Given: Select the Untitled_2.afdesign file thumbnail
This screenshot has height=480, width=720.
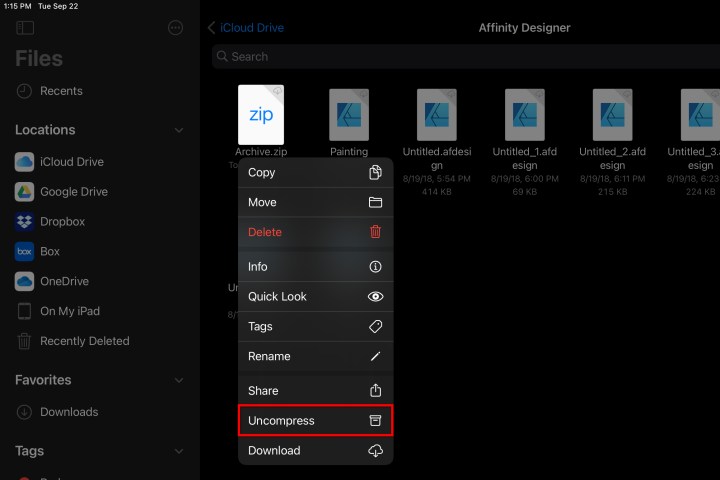Looking at the screenshot, I should (613, 115).
